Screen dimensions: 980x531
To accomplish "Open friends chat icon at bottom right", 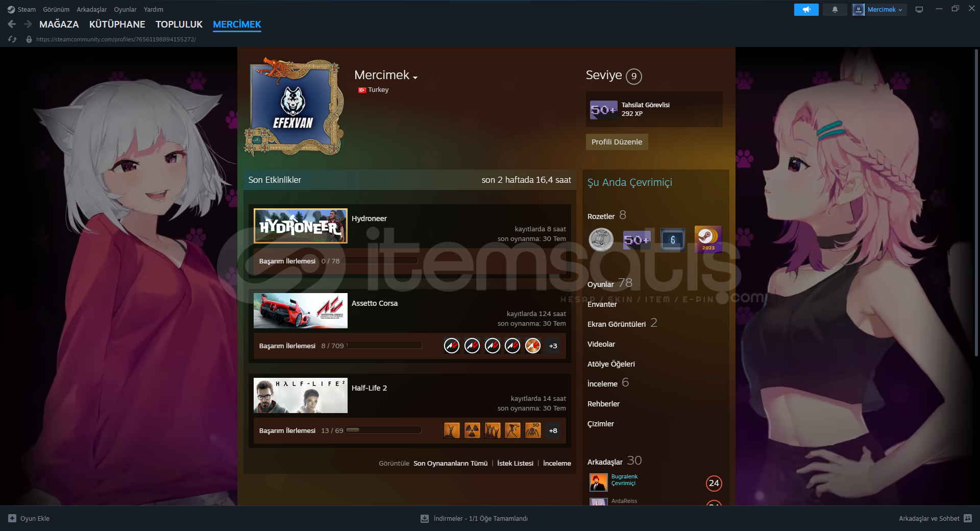I will tap(968, 518).
